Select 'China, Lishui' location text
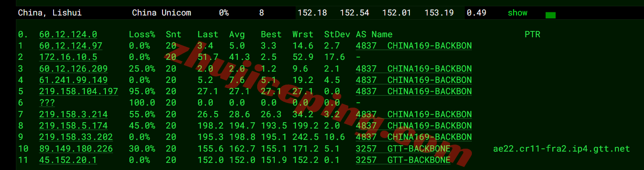 (x=50, y=13)
